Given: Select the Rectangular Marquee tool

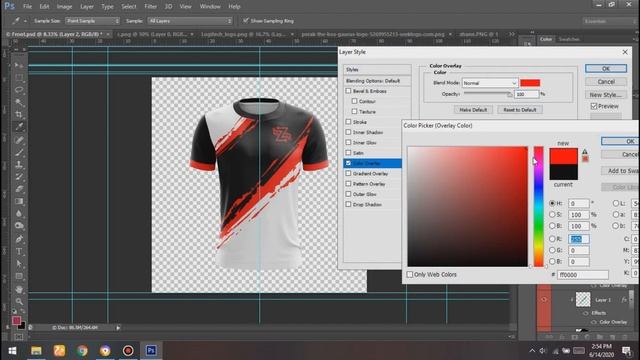Looking at the screenshot, I should click(19, 78).
